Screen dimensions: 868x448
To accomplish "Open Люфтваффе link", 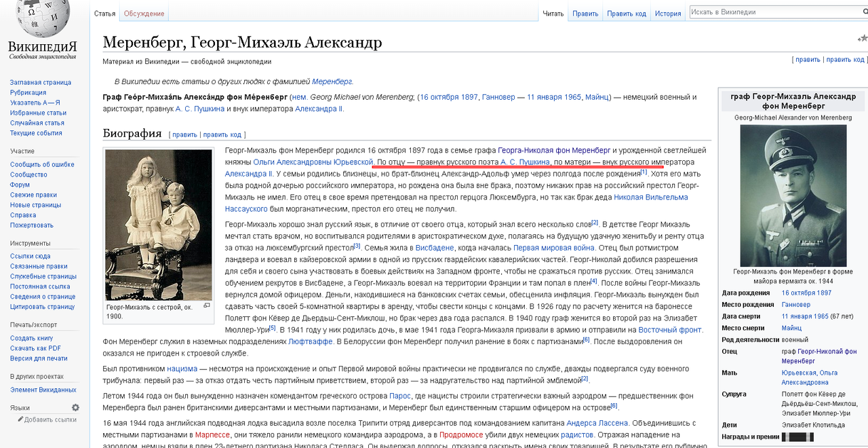I will coord(311,341).
